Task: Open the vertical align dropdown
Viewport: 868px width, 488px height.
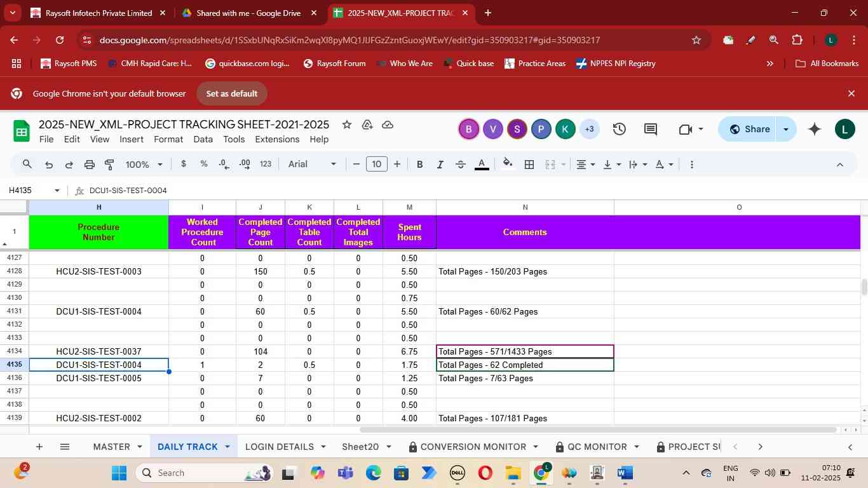Action: pos(612,164)
